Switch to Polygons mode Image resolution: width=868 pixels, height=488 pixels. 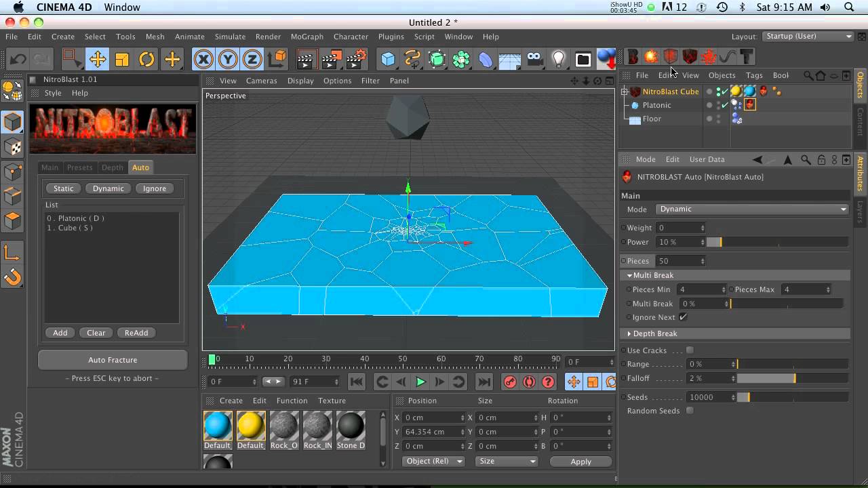(x=13, y=220)
